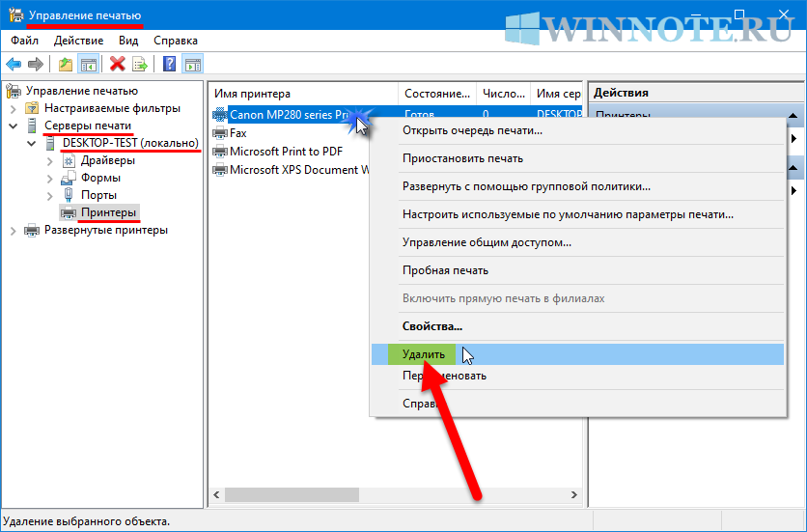The image size is (807, 532).
Task: Select Развернутые принтеры in the tree
Action: (106, 230)
